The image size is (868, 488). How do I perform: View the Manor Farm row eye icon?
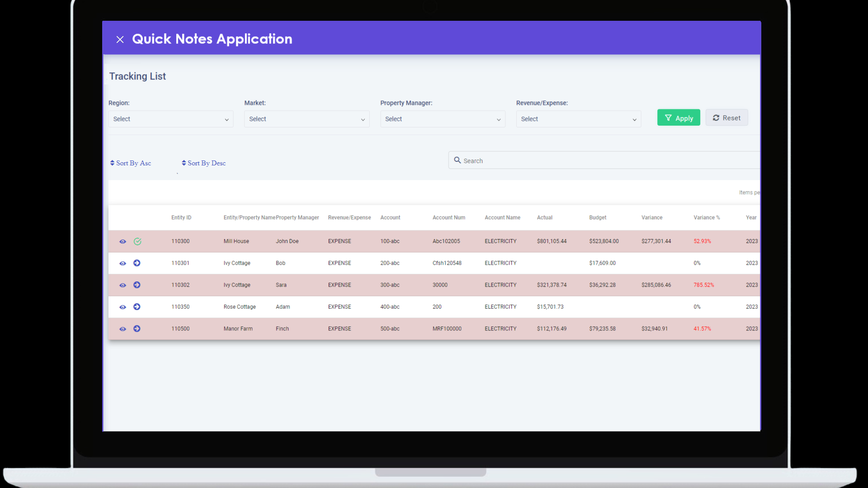(x=123, y=329)
